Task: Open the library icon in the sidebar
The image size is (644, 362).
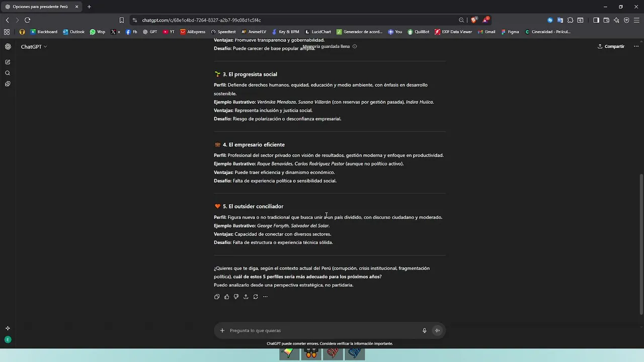Action: point(8,84)
